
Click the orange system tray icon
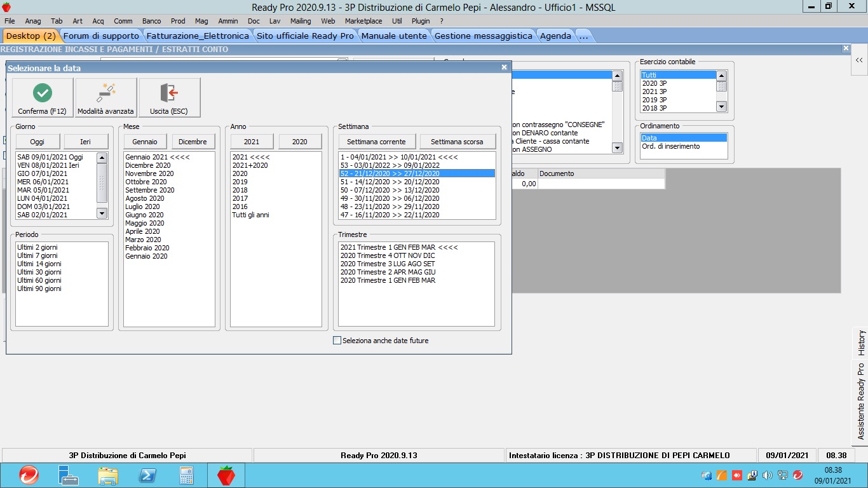coord(722,475)
